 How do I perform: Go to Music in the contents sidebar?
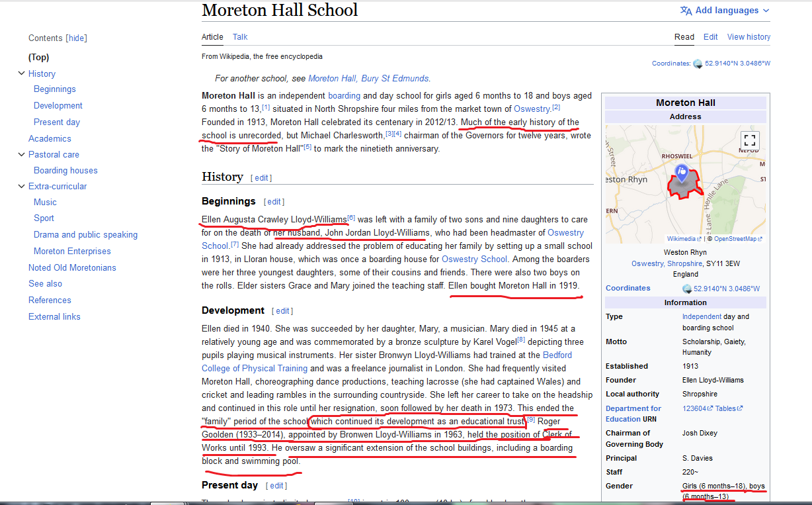pos(45,203)
